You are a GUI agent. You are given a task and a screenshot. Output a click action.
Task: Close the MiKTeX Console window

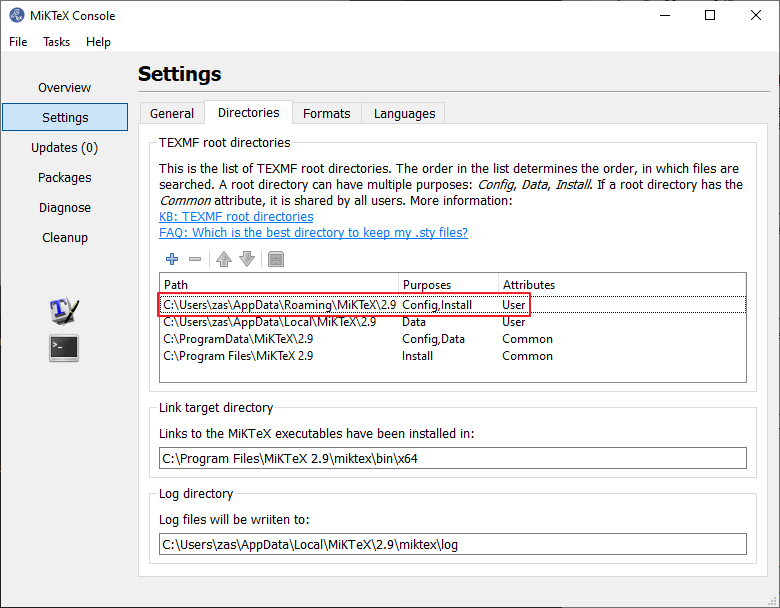point(756,15)
